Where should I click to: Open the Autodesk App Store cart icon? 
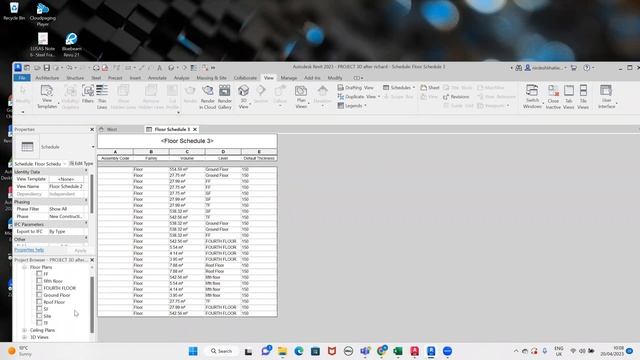(x=573, y=68)
